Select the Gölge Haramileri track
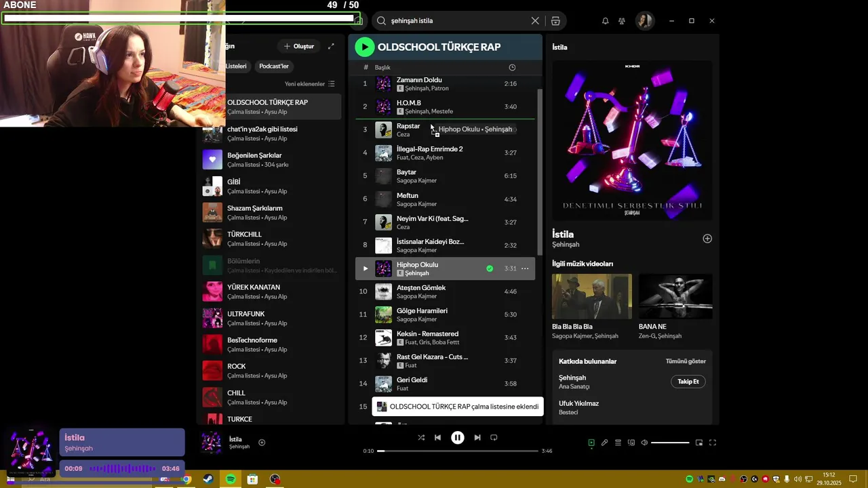 point(446,314)
